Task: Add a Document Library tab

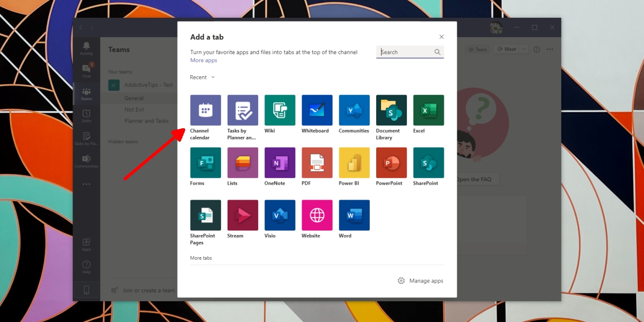Action: tap(391, 111)
